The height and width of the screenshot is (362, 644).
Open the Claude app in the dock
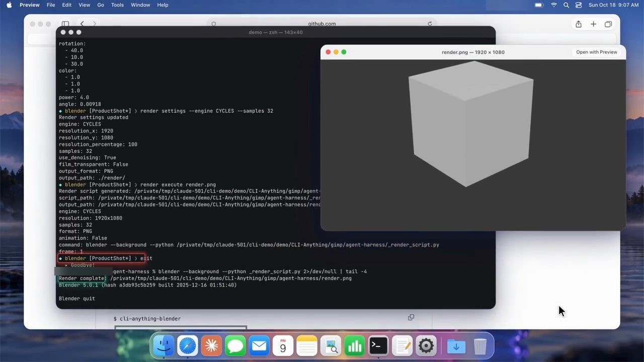coord(211,346)
